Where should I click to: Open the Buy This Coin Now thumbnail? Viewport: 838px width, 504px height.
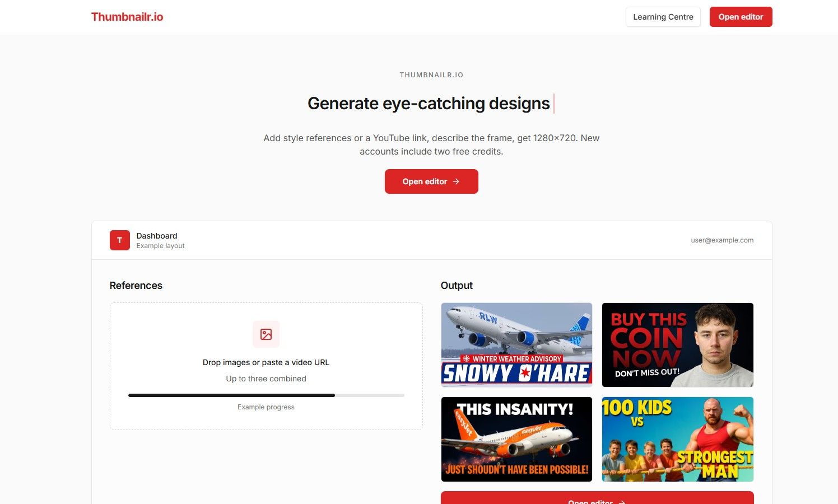pos(678,345)
